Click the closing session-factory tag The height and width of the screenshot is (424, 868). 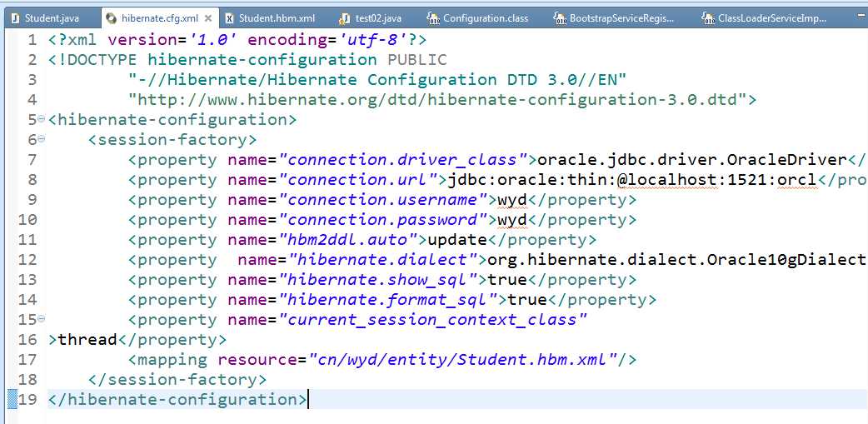(x=177, y=379)
